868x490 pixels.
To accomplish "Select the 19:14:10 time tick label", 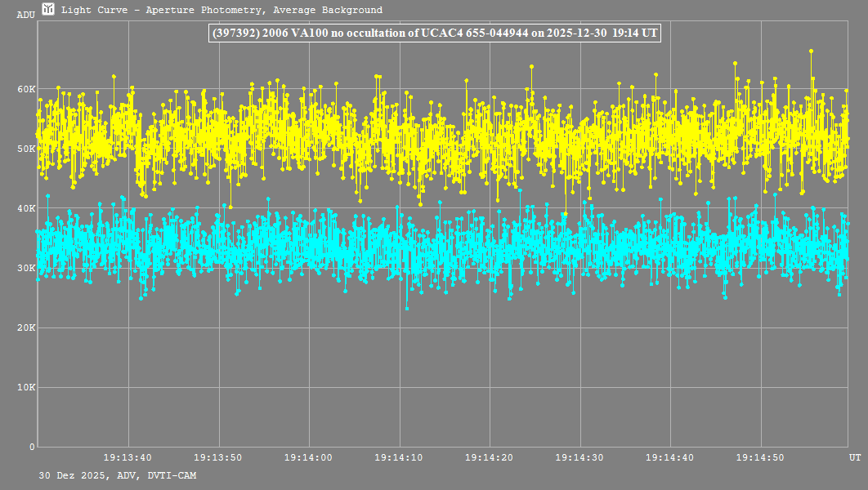I will [400, 457].
